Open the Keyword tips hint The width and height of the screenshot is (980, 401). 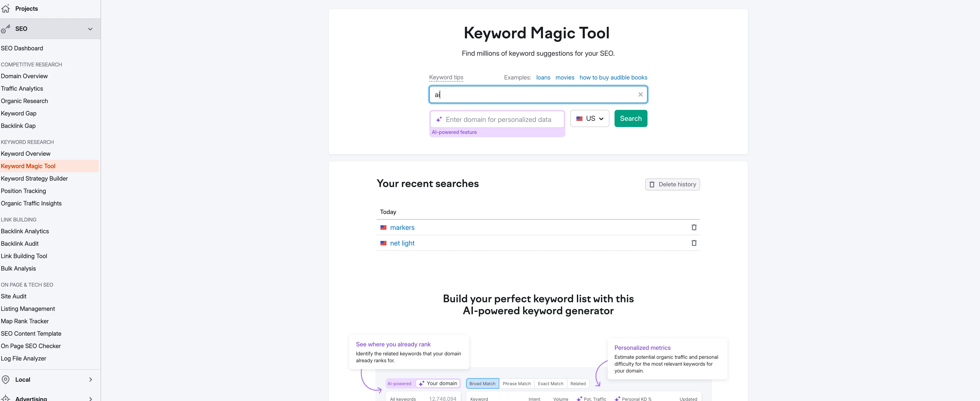pos(446,77)
